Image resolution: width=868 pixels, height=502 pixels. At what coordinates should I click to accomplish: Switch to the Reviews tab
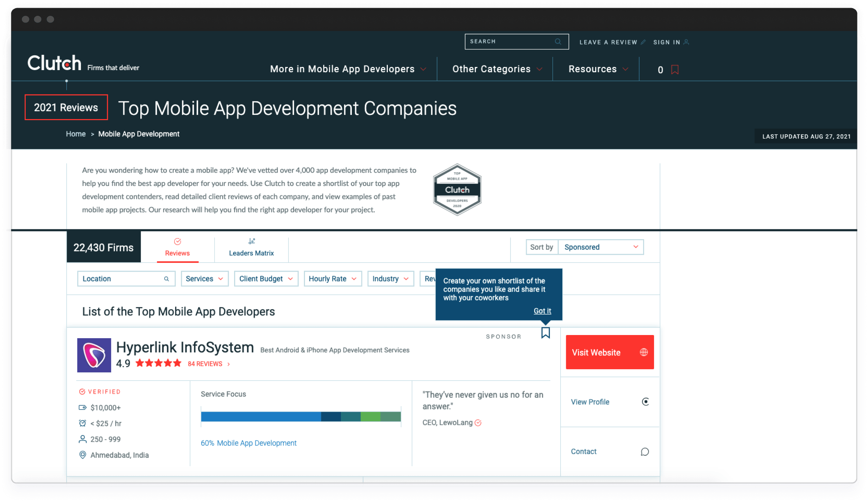pyautogui.click(x=177, y=248)
